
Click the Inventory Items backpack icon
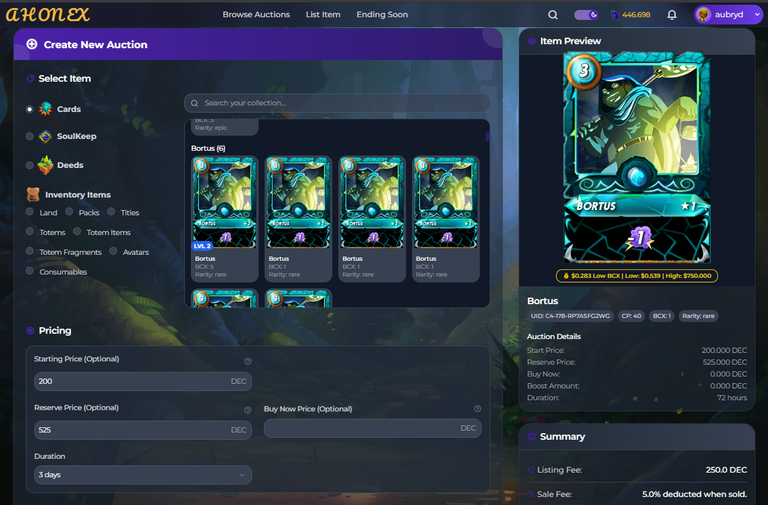(33, 194)
